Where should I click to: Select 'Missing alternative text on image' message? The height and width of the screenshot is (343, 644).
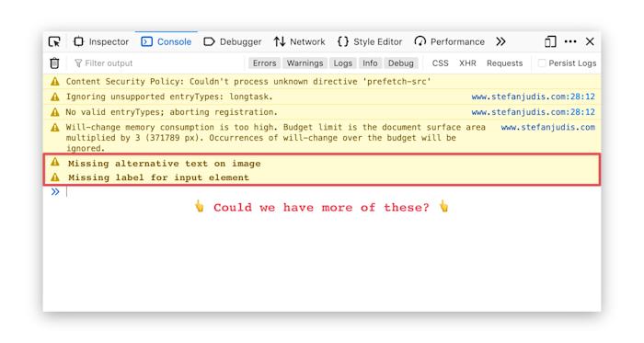pyautogui.click(x=165, y=164)
